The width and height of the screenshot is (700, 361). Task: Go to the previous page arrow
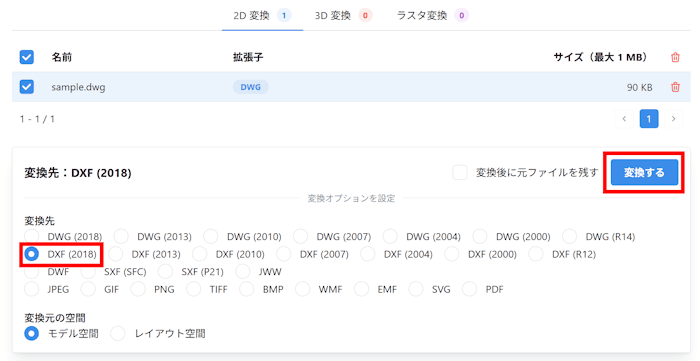pos(624,119)
